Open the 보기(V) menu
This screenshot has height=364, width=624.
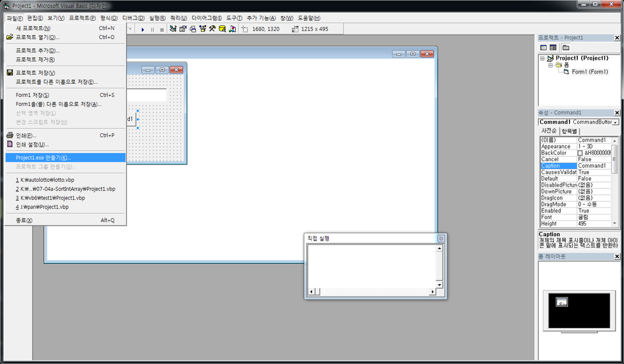coord(56,18)
